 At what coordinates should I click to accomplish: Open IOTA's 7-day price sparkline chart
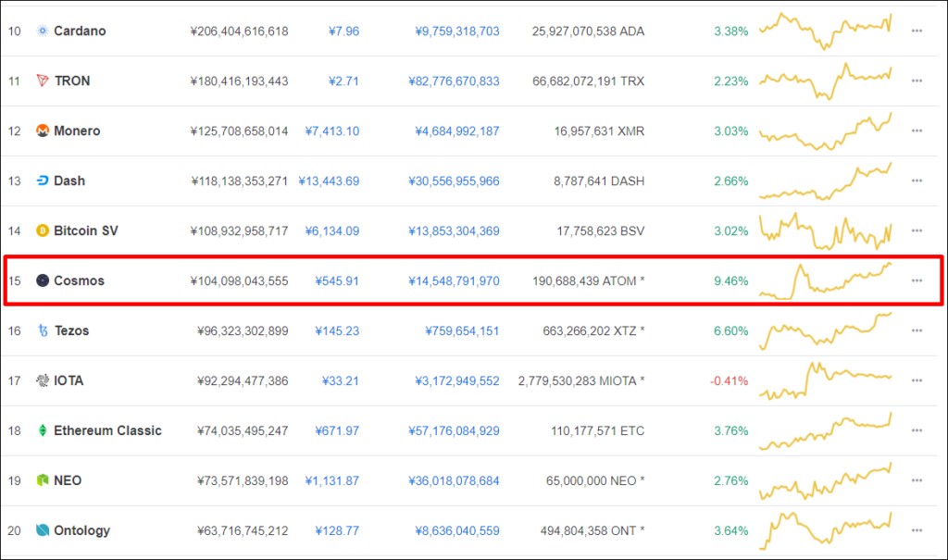825,380
